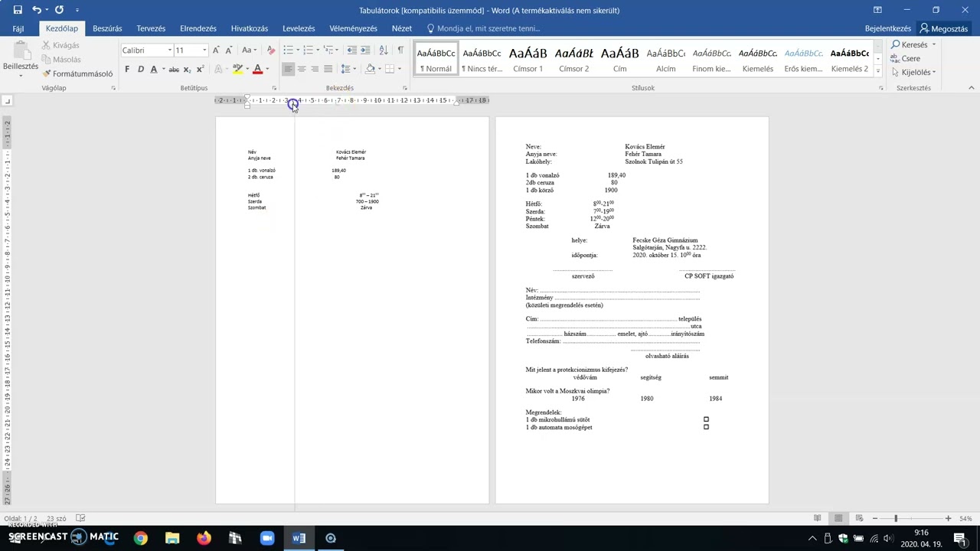Viewport: 980px width, 551px height.
Task: Open Google Chrome from the taskbar
Action: point(140,538)
